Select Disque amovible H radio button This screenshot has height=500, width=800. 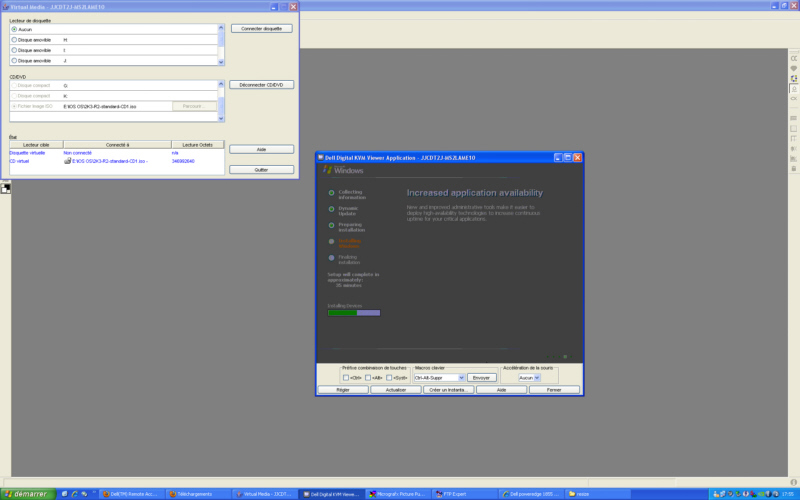click(x=14, y=40)
